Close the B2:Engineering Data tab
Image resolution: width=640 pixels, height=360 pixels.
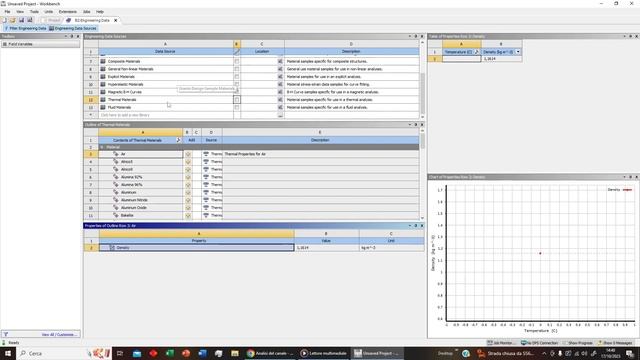(x=116, y=20)
